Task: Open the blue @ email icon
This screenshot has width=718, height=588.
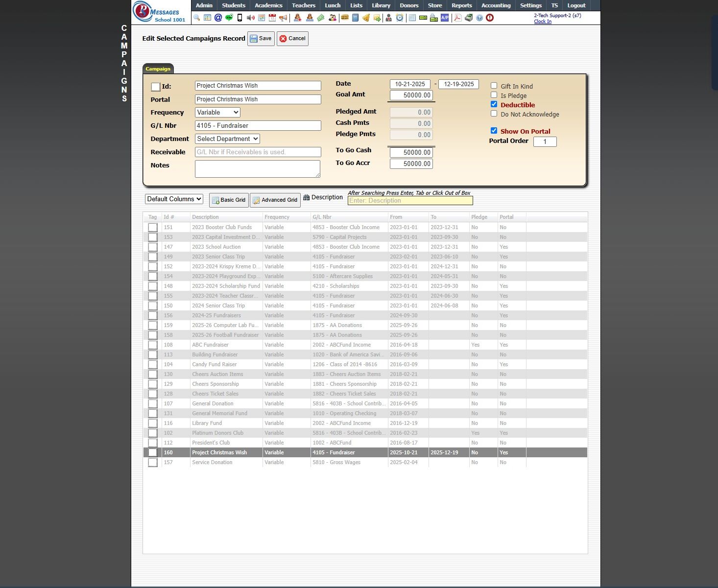Action: (218, 18)
